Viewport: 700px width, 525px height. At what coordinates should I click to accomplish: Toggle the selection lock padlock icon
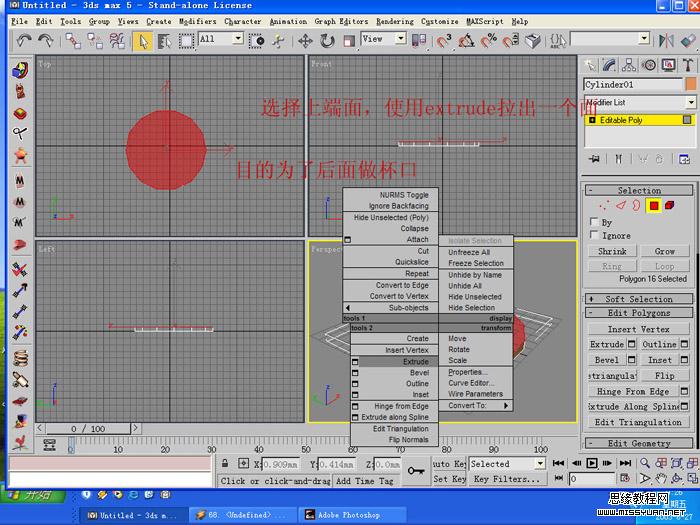click(225, 463)
